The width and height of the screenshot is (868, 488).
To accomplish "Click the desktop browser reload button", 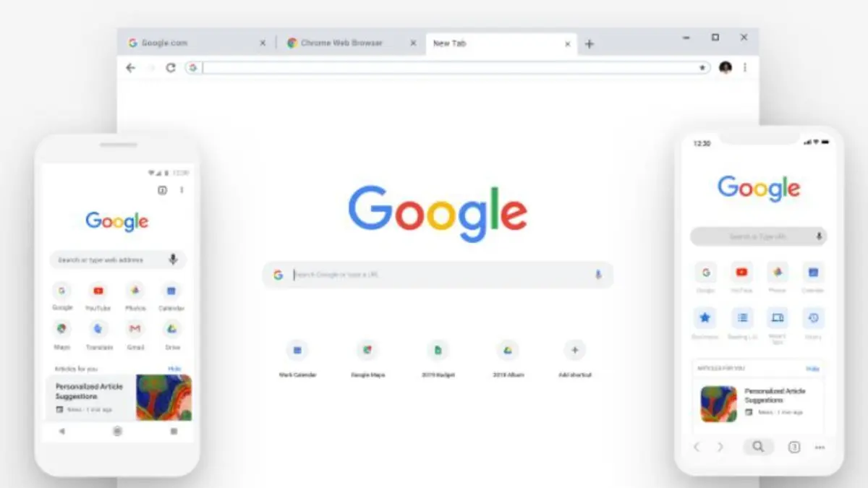I will (171, 68).
